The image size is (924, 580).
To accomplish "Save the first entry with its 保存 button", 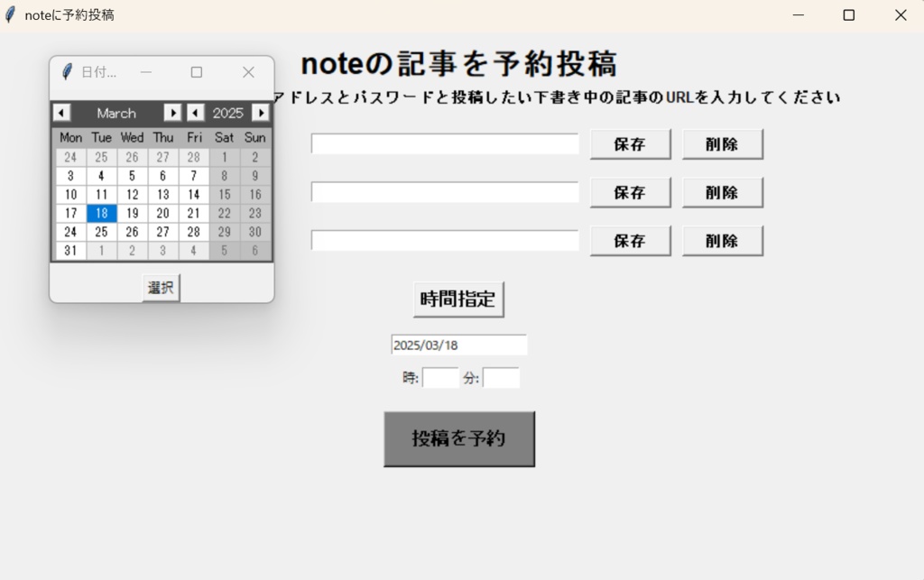I will pos(629,143).
